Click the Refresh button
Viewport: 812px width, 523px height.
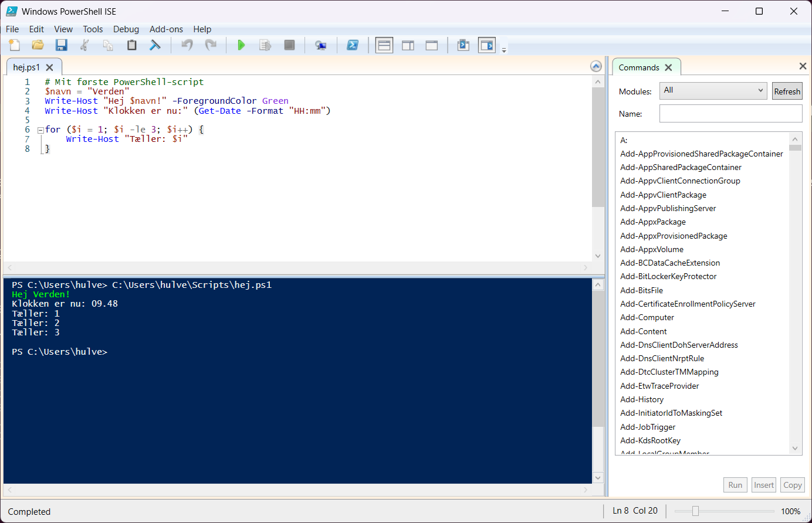(787, 91)
